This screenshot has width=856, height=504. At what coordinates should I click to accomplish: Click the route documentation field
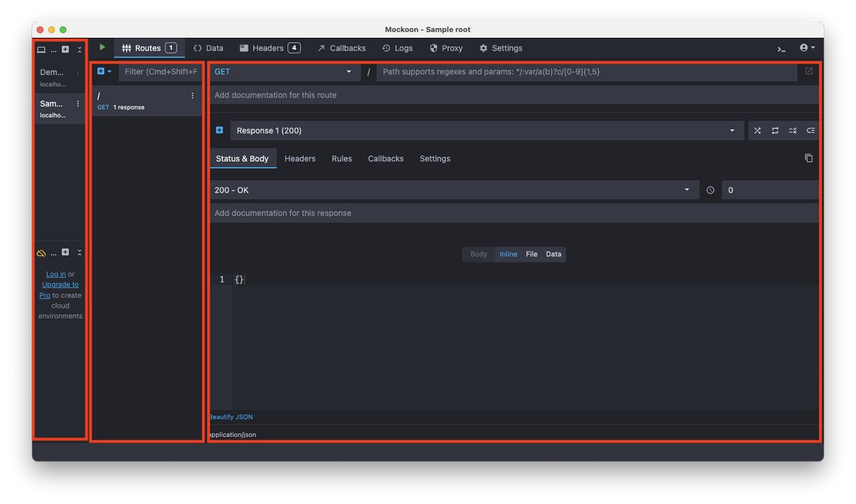click(x=514, y=95)
